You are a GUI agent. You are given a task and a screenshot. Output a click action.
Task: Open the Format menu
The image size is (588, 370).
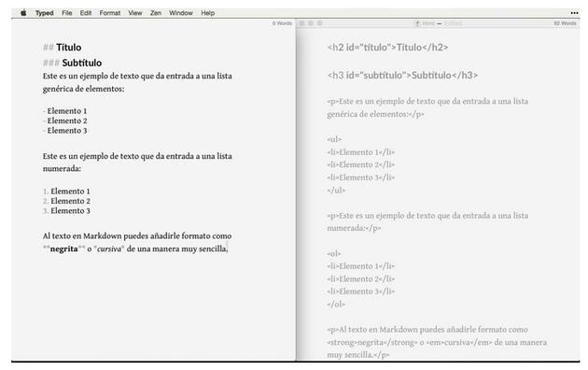point(110,13)
